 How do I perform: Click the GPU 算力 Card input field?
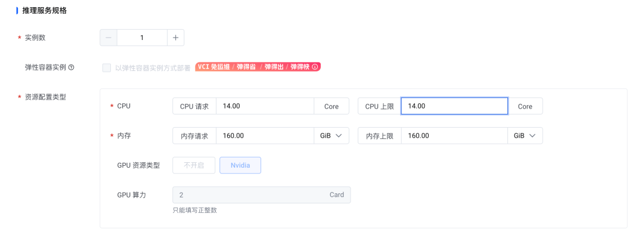coord(250,195)
